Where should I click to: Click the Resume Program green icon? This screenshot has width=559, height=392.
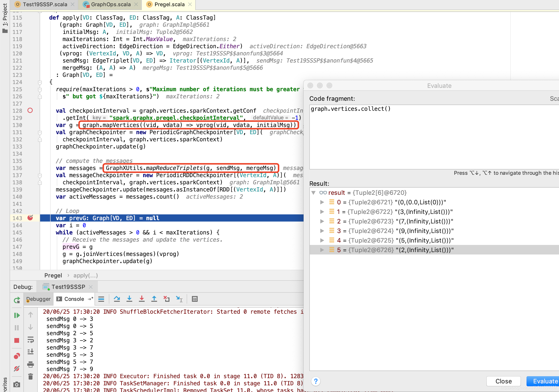pyautogui.click(x=16, y=316)
